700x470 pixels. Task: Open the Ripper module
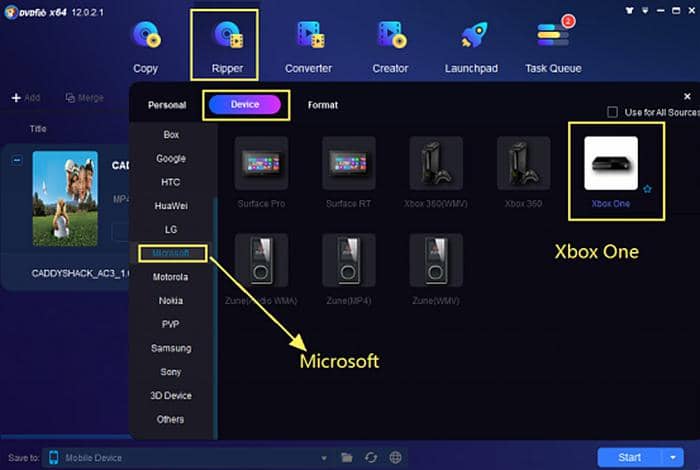pos(227,47)
